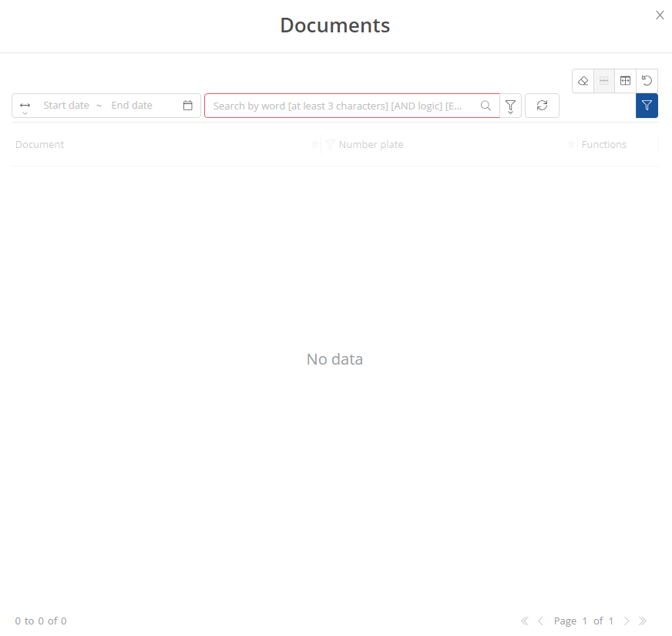Open Number plate column filter funnel
This screenshot has width=672, height=636.
[330, 145]
